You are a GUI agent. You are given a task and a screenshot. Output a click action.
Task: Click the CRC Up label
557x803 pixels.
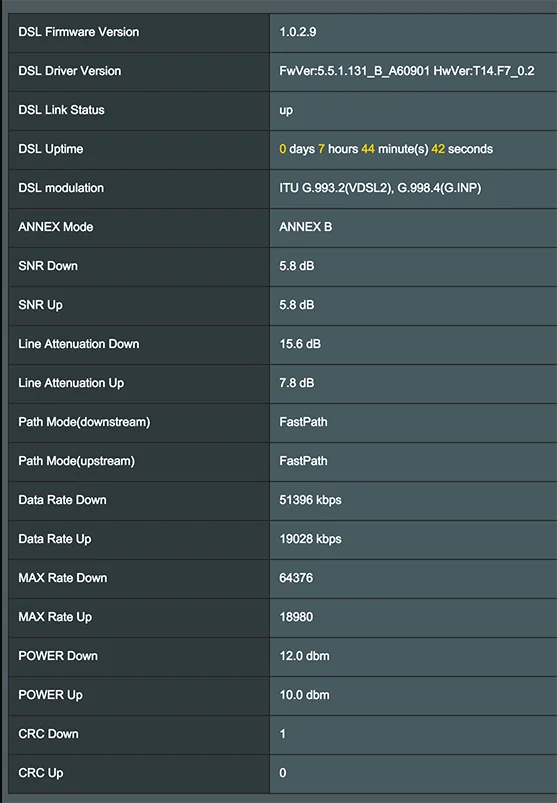pos(41,773)
